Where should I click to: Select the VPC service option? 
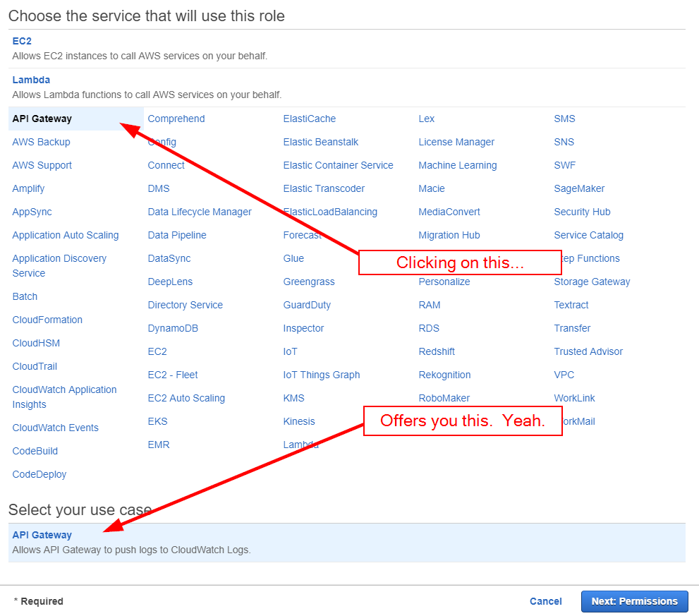565,375
